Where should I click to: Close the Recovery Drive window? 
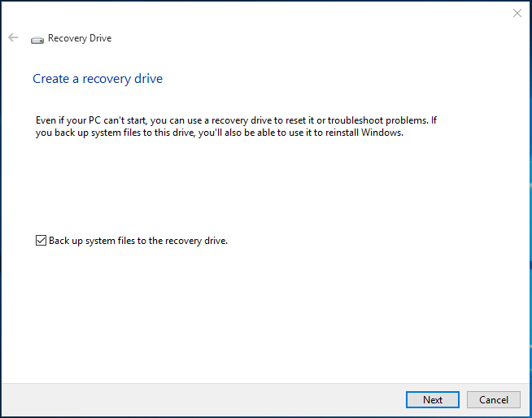pos(517,13)
